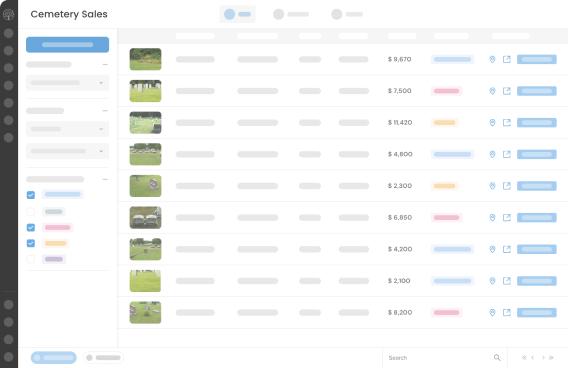Open the filter dropdown with the shortest placeholder label
568x368 pixels.
67,129
